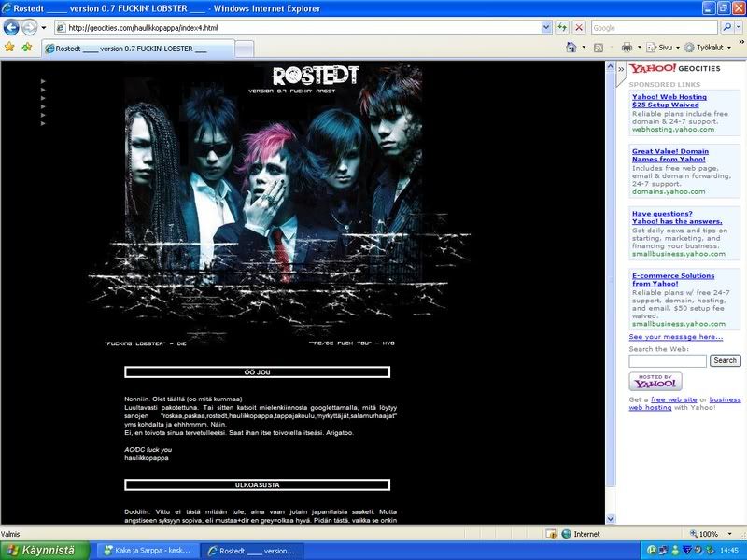
Task: Follow the free web site link
Action: click(x=673, y=399)
